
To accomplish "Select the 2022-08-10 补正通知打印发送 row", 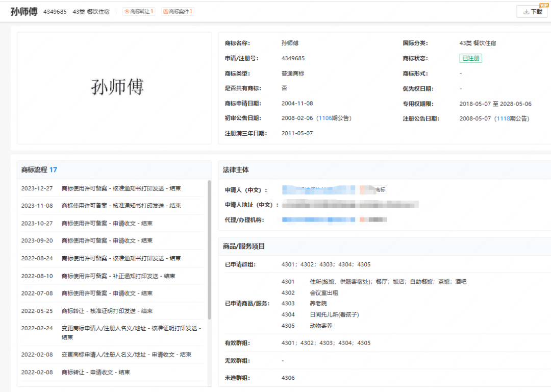I will click(112, 276).
